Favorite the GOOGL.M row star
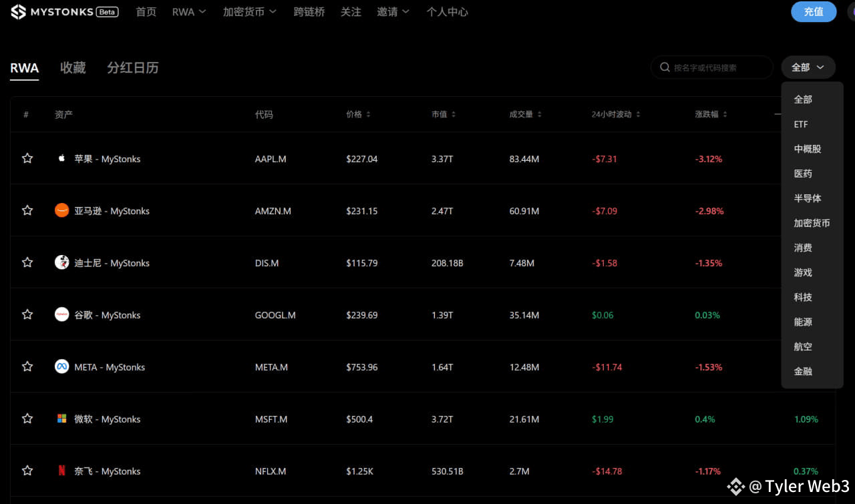This screenshot has height=504, width=855. pos(27,314)
